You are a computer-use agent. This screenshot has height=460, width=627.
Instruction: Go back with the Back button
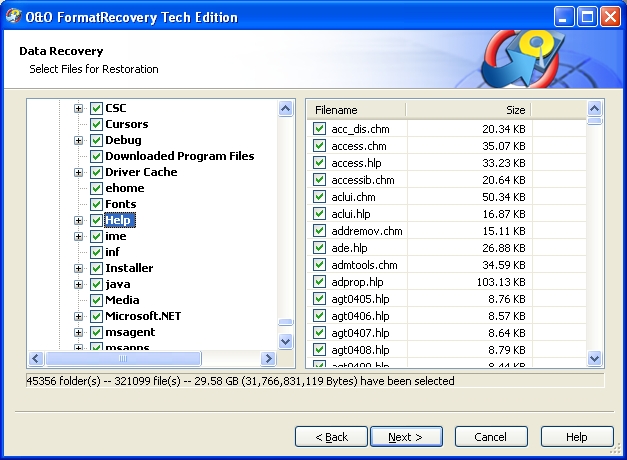pyautogui.click(x=331, y=437)
